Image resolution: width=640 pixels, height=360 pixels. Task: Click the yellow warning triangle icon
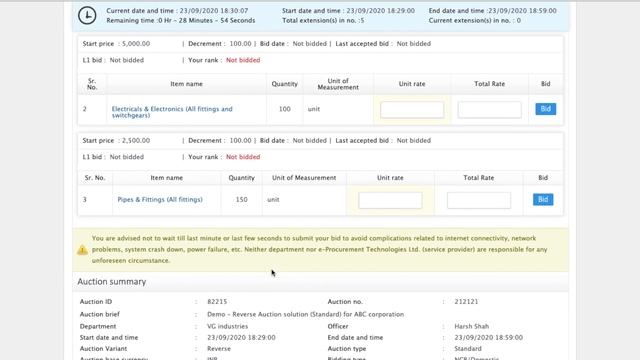(x=82, y=250)
